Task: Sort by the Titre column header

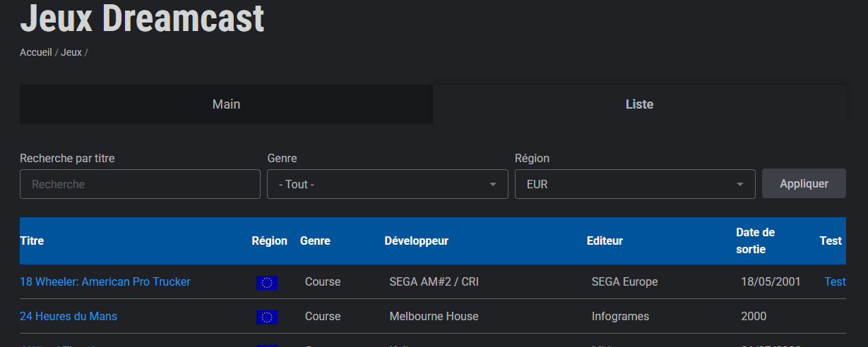Action: point(32,241)
